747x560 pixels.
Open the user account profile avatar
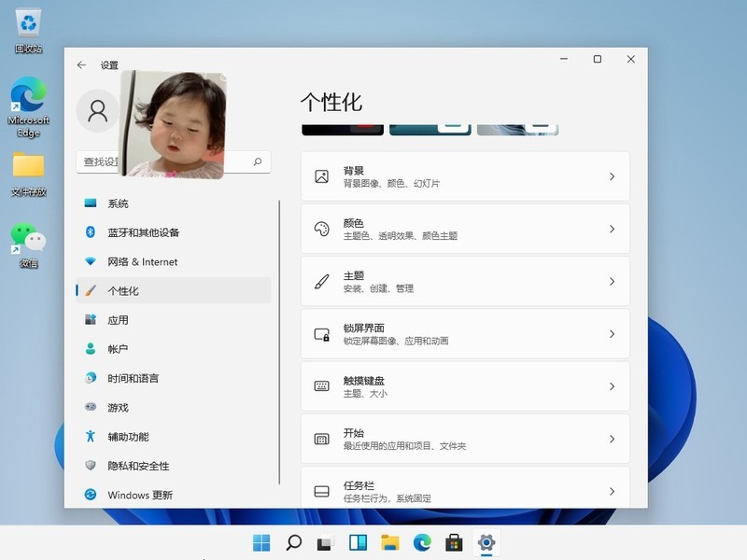click(97, 110)
